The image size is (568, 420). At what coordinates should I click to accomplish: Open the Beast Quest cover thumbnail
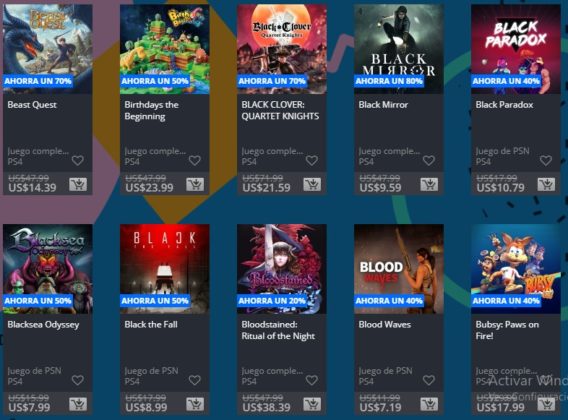tap(47, 49)
